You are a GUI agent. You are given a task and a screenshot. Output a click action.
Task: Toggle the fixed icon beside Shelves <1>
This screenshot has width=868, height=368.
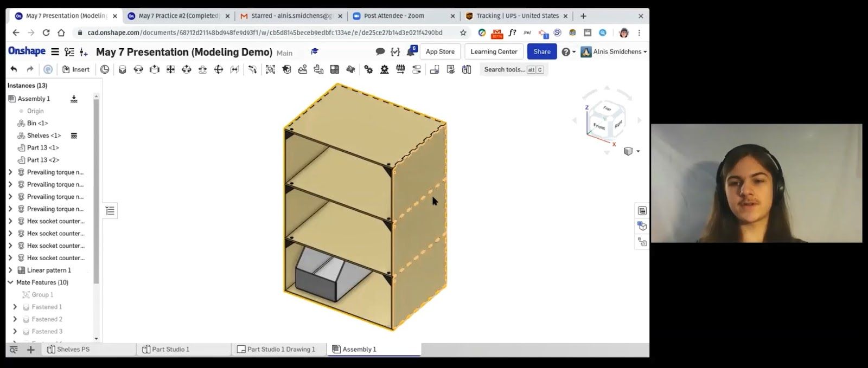tap(74, 135)
